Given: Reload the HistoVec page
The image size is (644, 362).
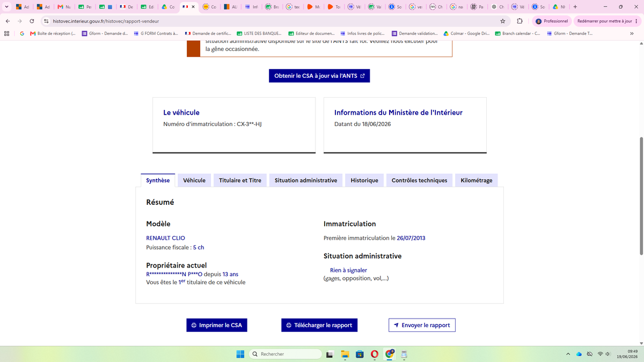Looking at the screenshot, I should [32, 21].
